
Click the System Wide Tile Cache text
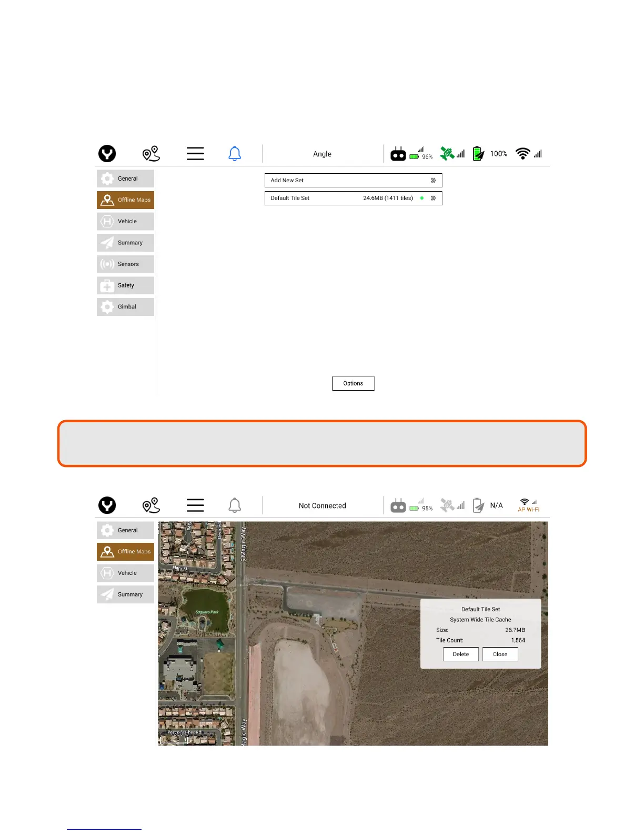click(480, 620)
